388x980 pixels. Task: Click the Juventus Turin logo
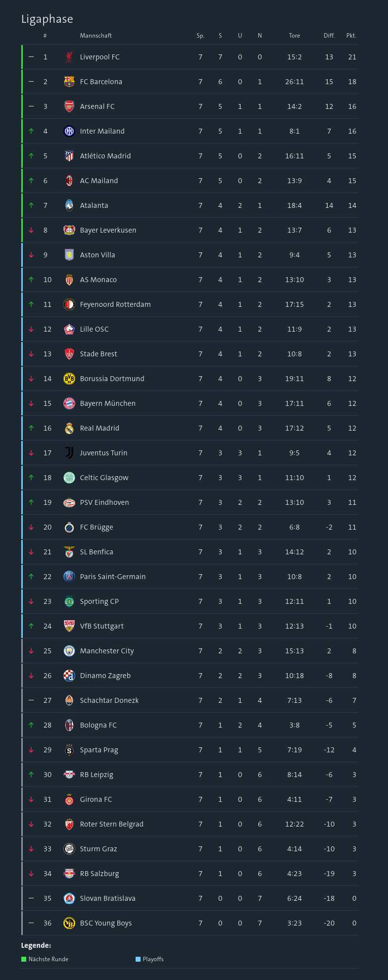(x=69, y=453)
